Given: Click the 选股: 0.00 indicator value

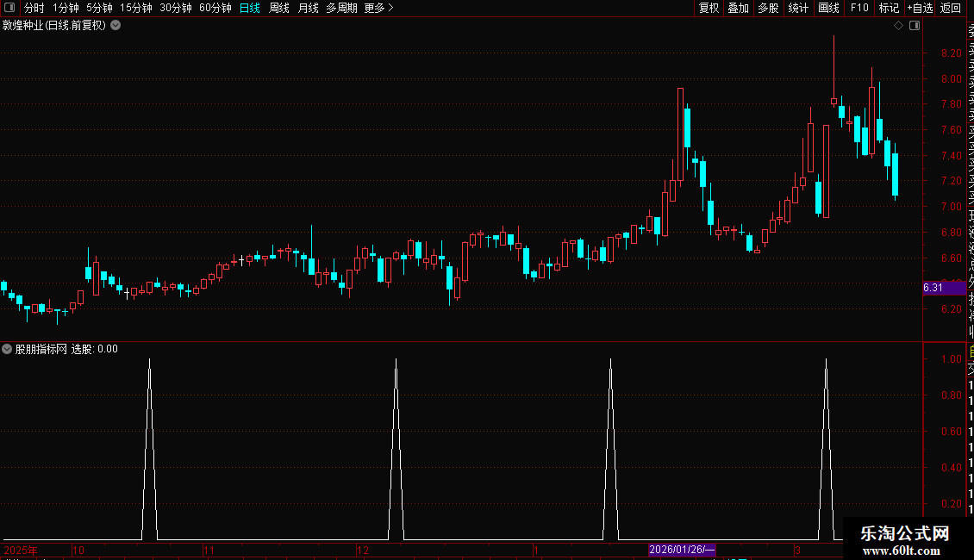Looking at the screenshot, I should pos(95,349).
